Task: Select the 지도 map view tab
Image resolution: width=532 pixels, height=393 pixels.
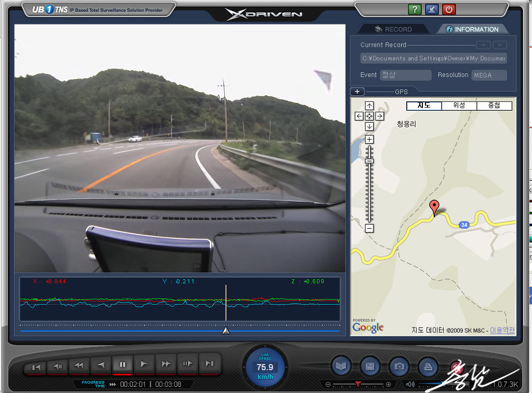Action: [x=424, y=106]
